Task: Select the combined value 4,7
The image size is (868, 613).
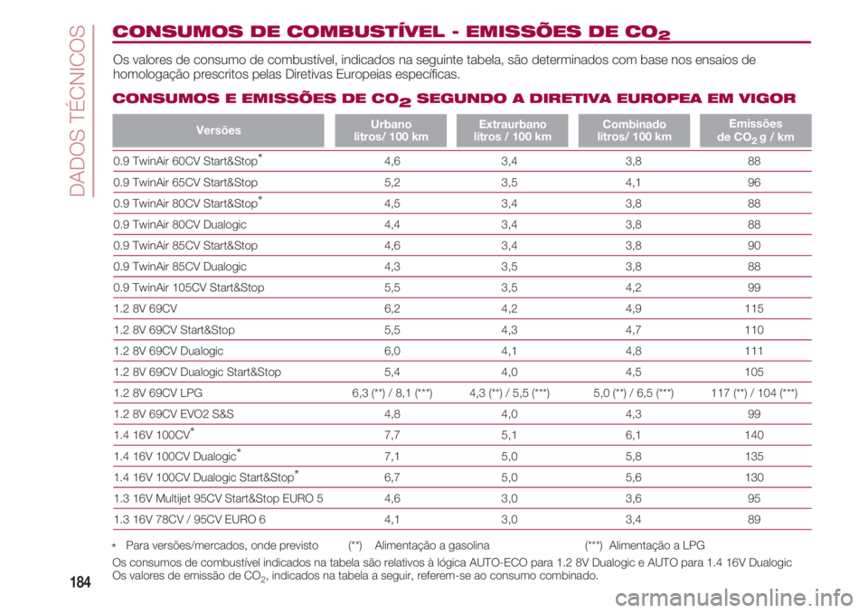Action: [x=633, y=329]
